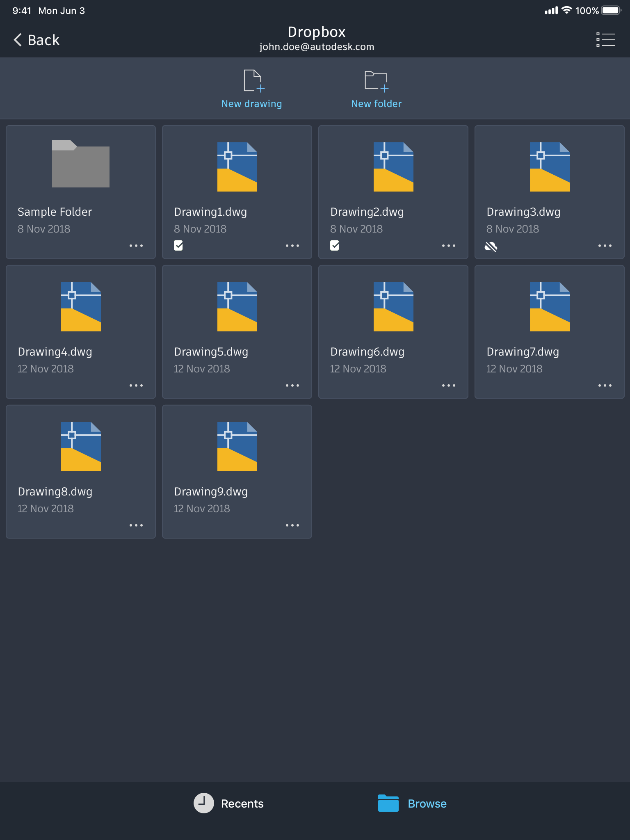Select the Drawing5.dwg file name
The height and width of the screenshot is (840, 630).
211,352
